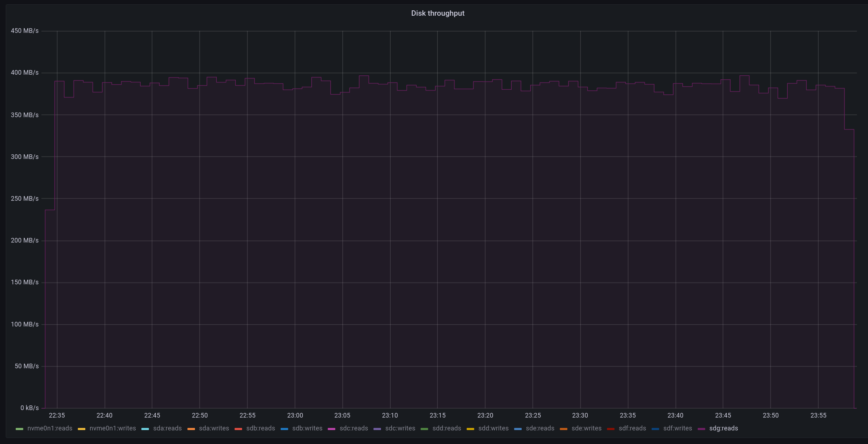The image size is (868, 444).
Task: Toggle the sdf:writes legend series
Action: [677, 428]
